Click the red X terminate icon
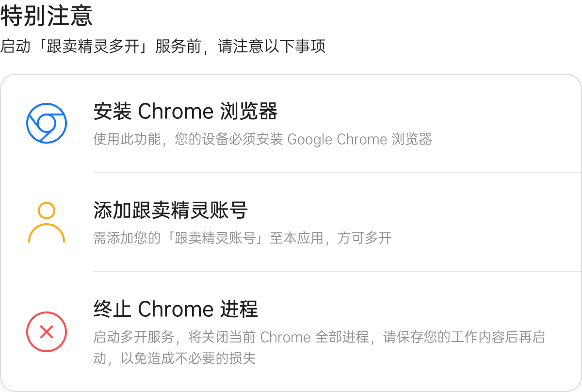The image size is (582, 392). 46,332
